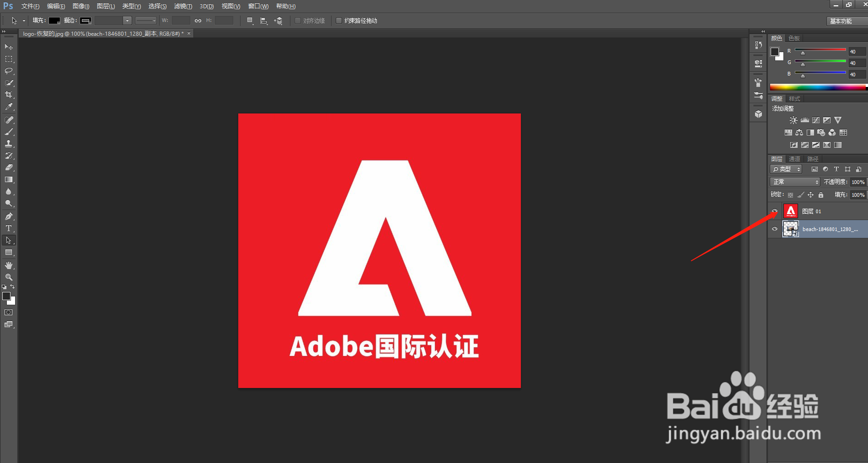The height and width of the screenshot is (463, 868).
Task: Open the path operations dropdown
Action: click(250, 21)
